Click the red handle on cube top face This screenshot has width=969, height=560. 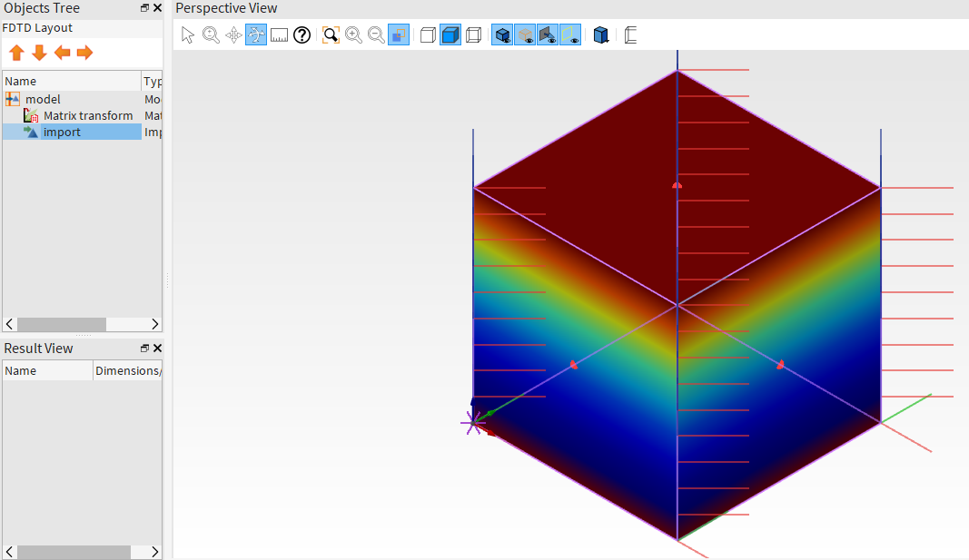click(x=677, y=185)
